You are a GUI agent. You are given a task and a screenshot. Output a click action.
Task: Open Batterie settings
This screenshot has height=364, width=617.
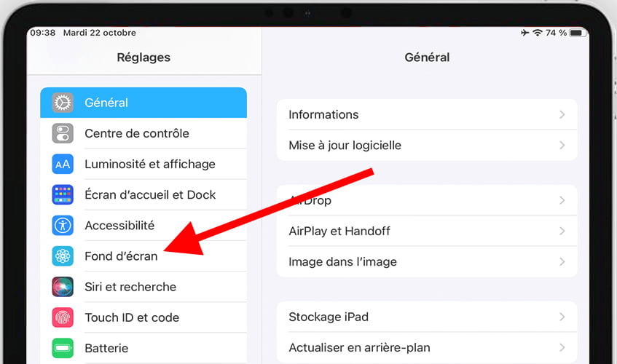[144, 348]
